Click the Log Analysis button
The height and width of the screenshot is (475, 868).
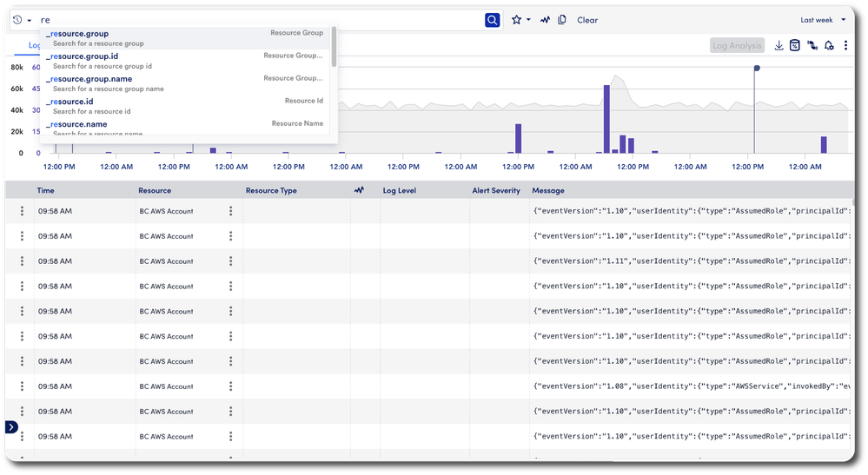(737, 46)
